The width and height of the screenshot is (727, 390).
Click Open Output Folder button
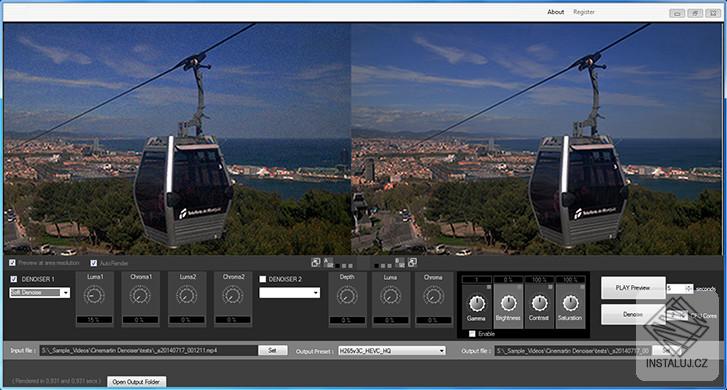[x=136, y=382]
